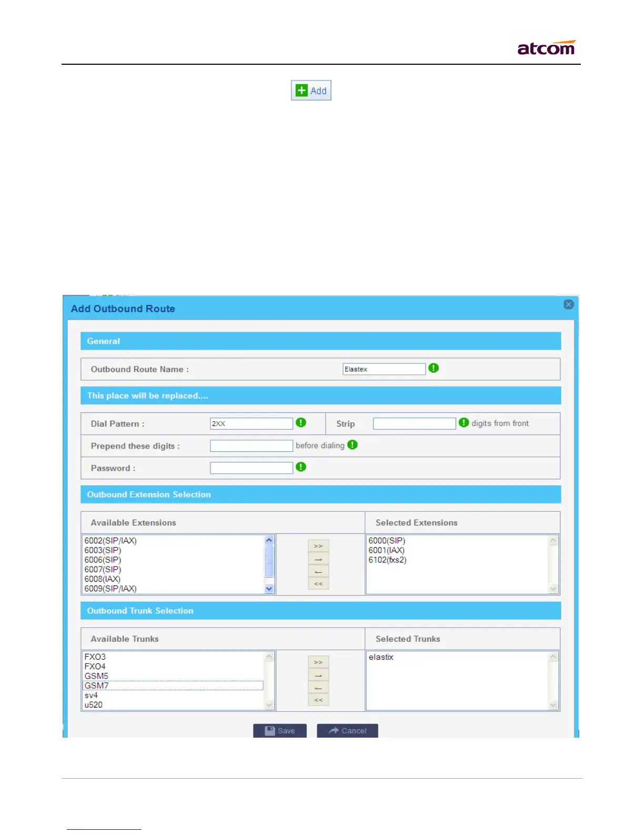Cancel the outbound route dialog

click(347, 731)
